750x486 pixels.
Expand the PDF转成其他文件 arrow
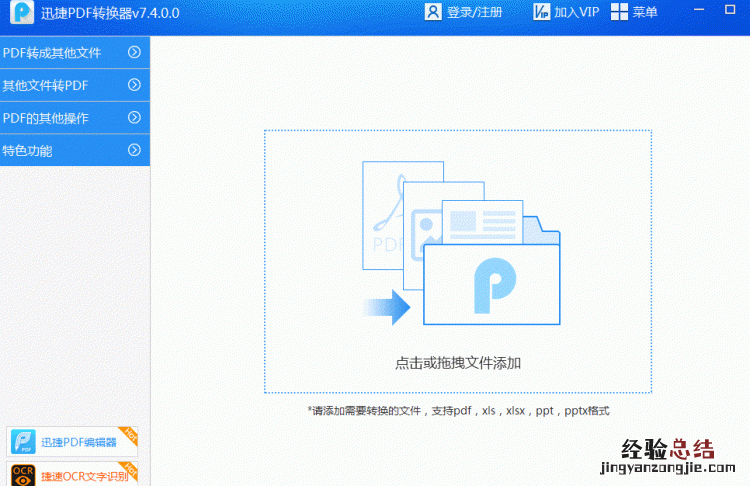[x=134, y=52]
